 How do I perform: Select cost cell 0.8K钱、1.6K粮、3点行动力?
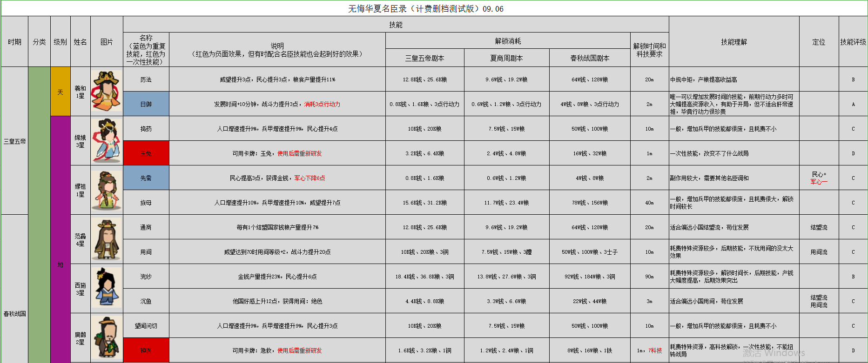(425, 104)
